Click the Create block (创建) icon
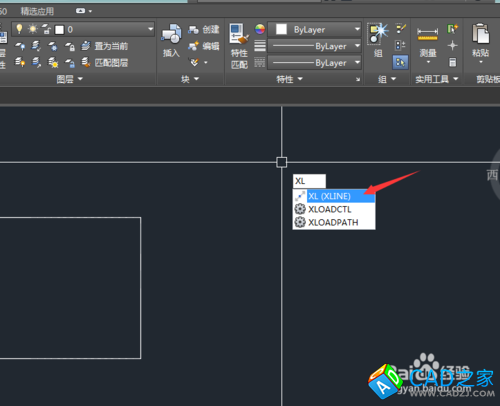This screenshot has height=406, width=500. pos(193,30)
